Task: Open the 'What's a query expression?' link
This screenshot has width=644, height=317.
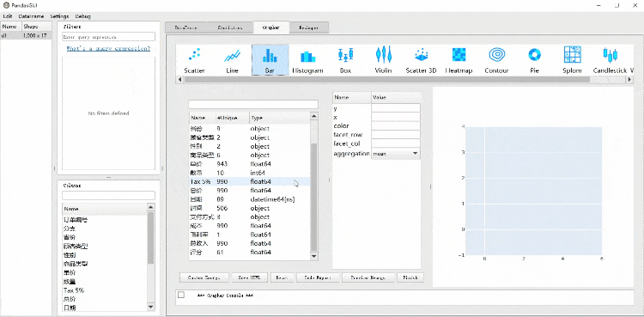Action: click(x=108, y=48)
